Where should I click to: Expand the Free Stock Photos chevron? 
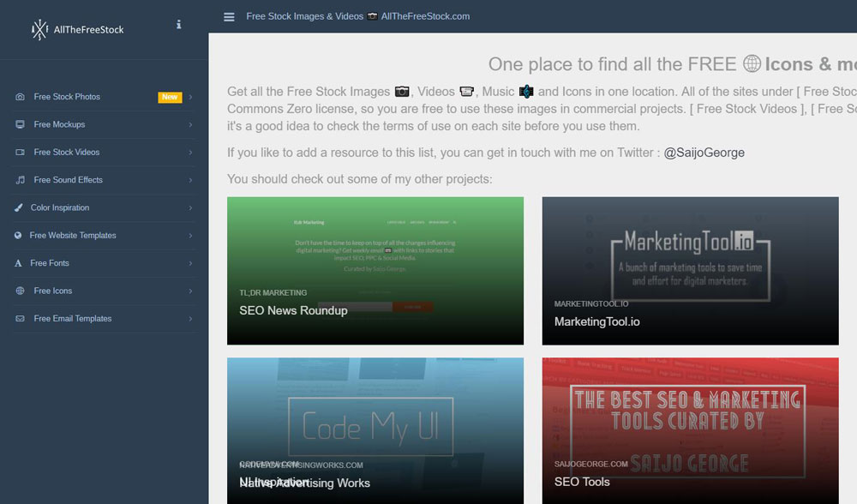[x=190, y=98]
